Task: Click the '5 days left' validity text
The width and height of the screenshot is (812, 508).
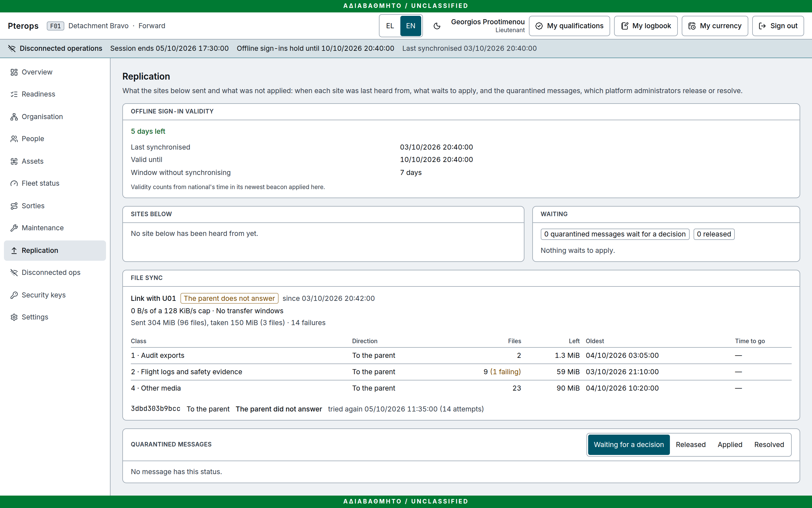Action: 148,131
